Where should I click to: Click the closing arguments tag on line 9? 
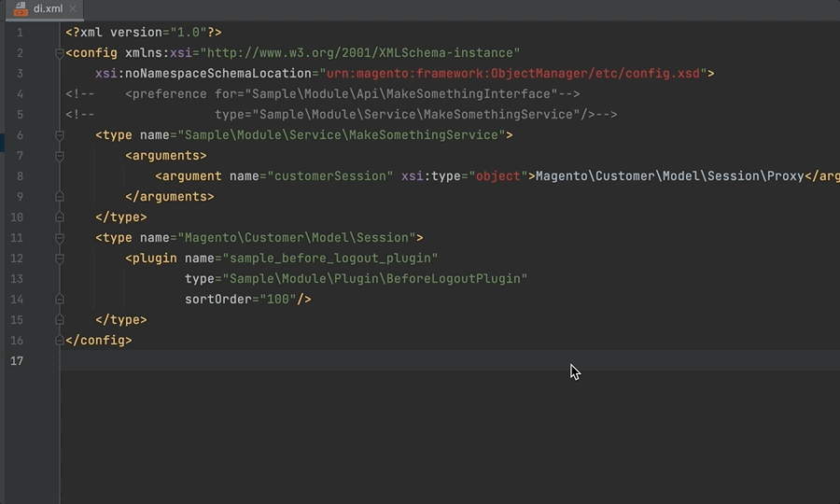(x=170, y=197)
